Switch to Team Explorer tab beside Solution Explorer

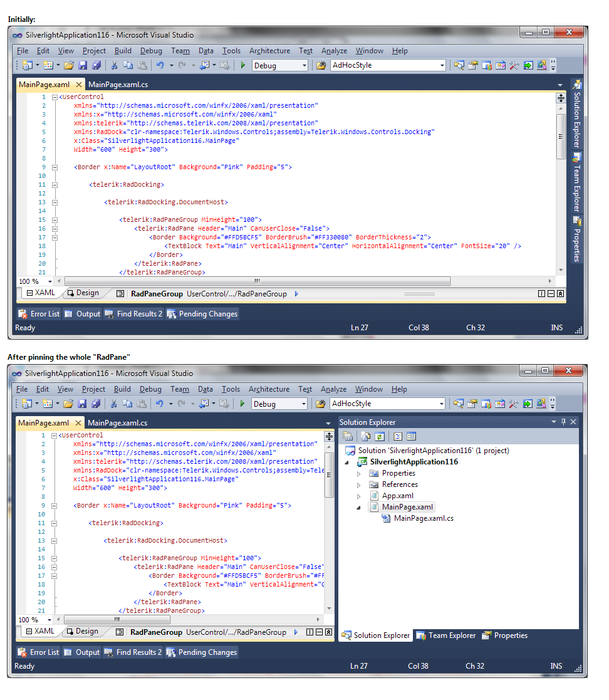[447, 635]
